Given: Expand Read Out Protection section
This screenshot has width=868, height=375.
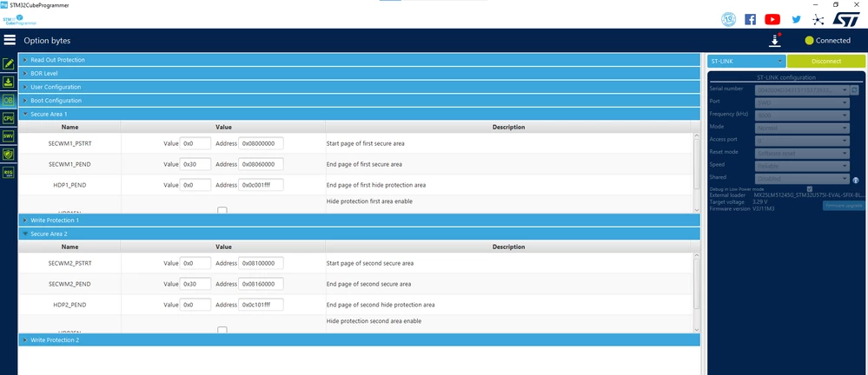Looking at the screenshot, I should pyautogui.click(x=359, y=60).
